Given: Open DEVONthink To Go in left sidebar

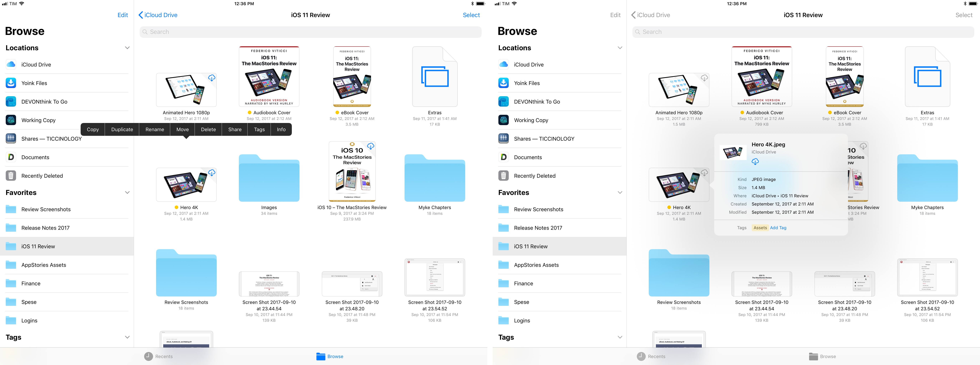Looking at the screenshot, I should tap(67, 102).
